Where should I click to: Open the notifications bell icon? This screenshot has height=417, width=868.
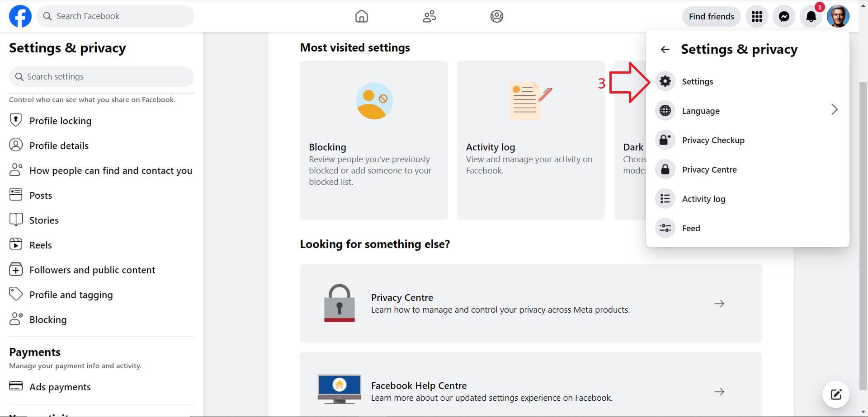pyautogui.click(x=811, y=17)
